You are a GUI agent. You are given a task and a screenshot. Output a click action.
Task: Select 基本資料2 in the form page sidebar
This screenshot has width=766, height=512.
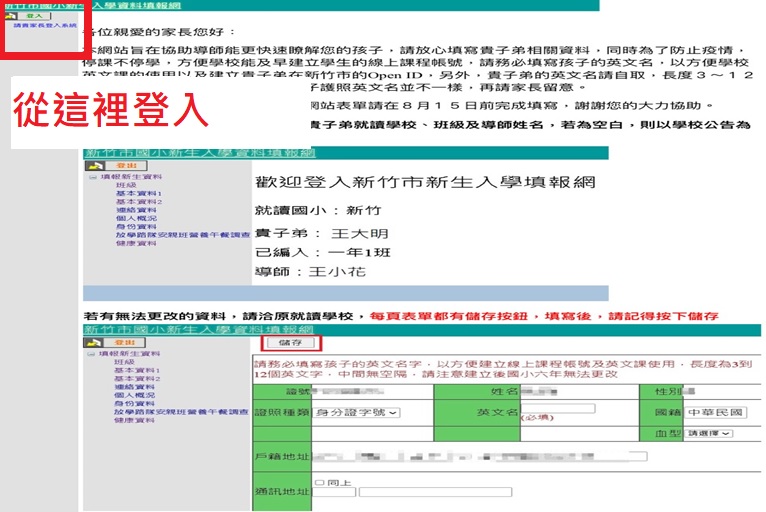pos(137,379)
